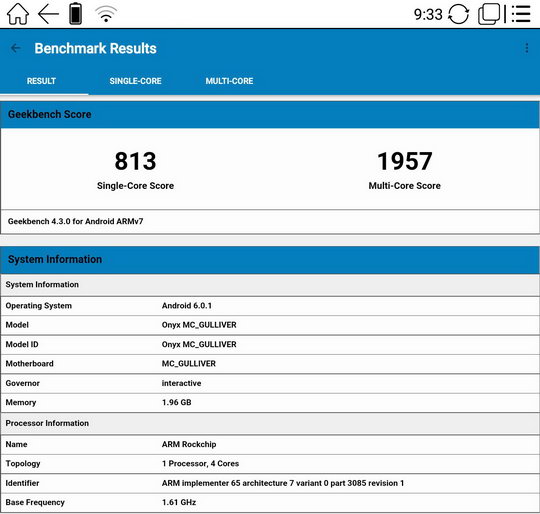The width and height of the screenshot is (540, 514).
Task: Tap the Geekbench Score header
Action: tap(270, 114)
